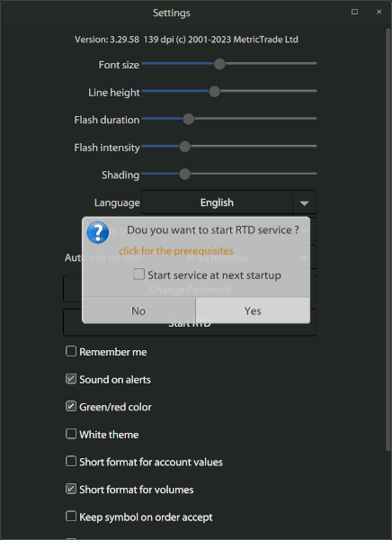Click the blue question mark dialog icon

click(x=98, y=232)
